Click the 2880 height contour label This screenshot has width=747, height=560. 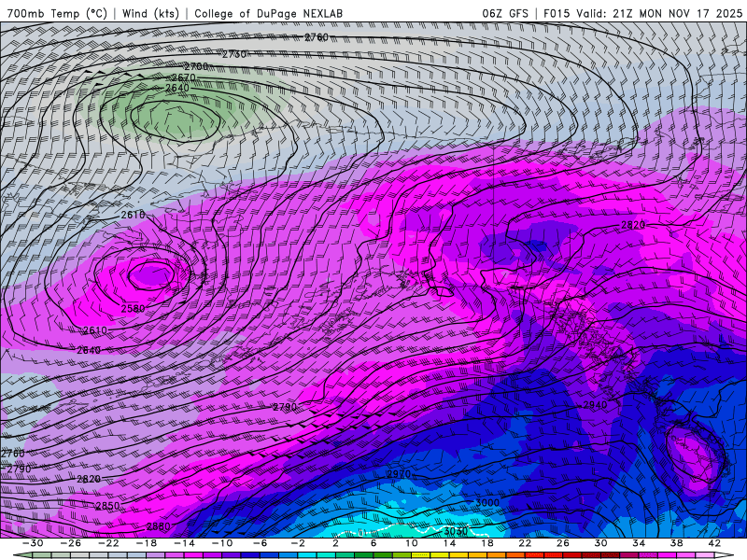[x=158, y=526]
